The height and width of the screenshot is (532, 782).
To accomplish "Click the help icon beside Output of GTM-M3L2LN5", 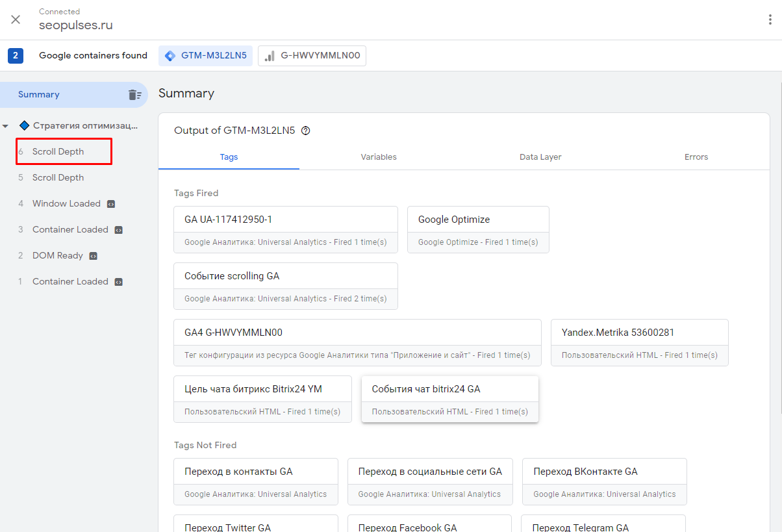I will tap(306, 131).
